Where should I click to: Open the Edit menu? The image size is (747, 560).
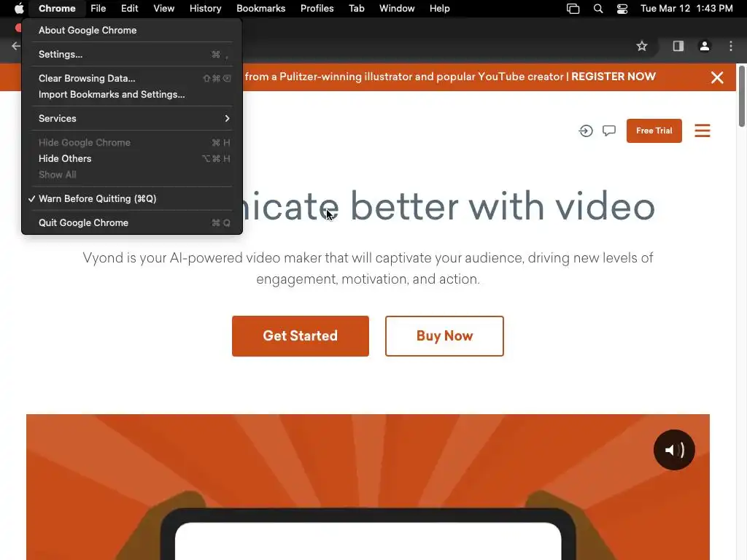[x=129, y=9]
